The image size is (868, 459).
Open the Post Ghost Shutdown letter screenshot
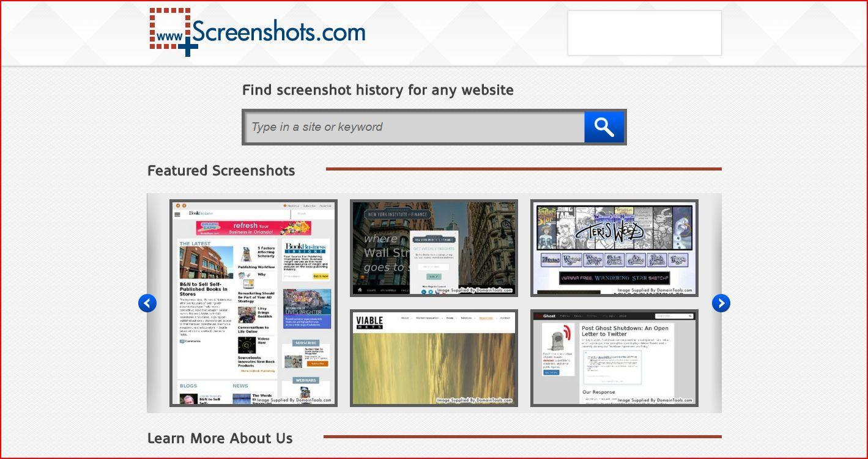(614, 358)
